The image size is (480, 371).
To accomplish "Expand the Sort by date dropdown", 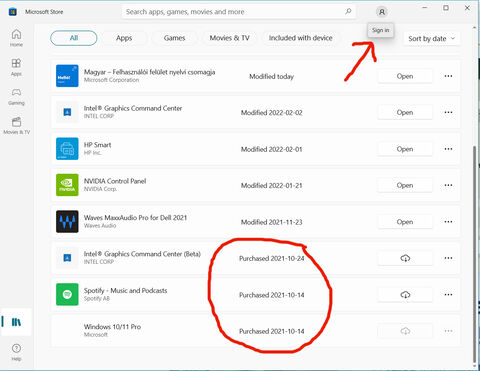I will 431,39.
